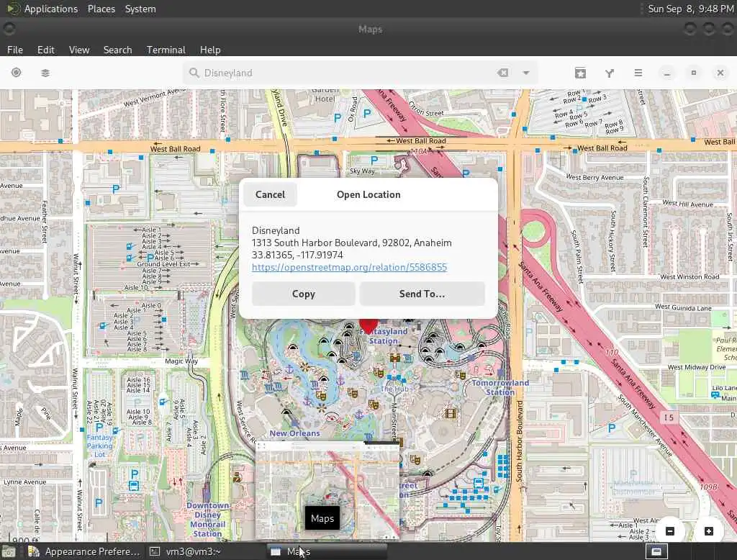This screenshot has height=560, width=737.
Task: Click the coordinates text 33.81365, -117.91974
Action: (297, 255)
